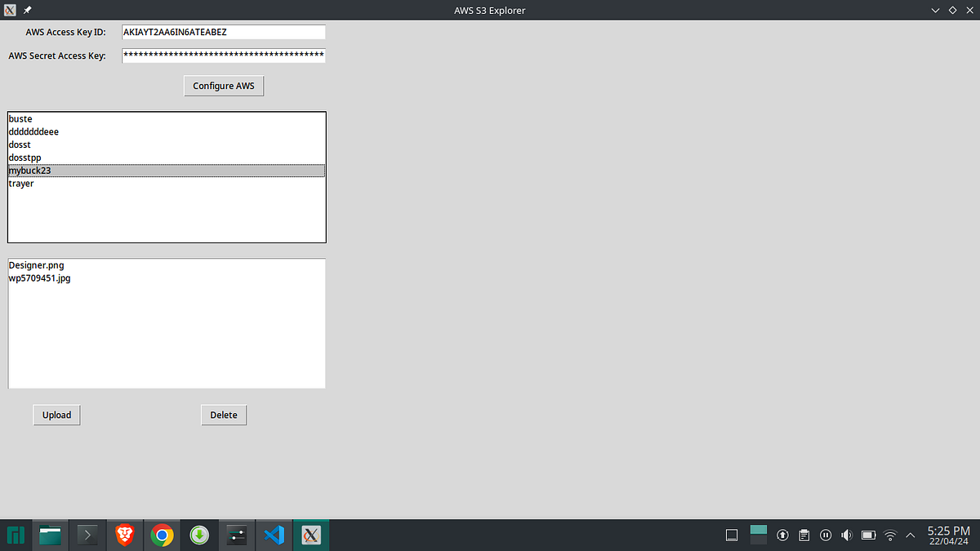Expand hidden system tray icons

pyautogui.click(x=910, y=535)
